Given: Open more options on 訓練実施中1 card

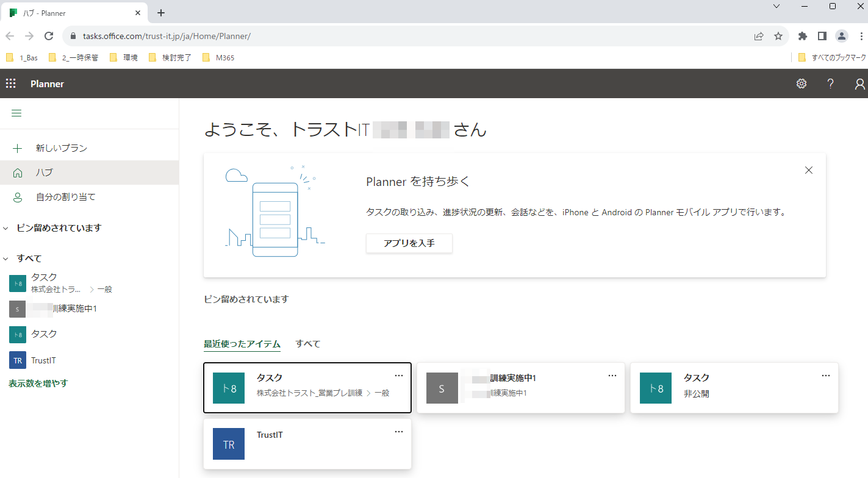Looking at the screenshot, I should coord(612,376).
